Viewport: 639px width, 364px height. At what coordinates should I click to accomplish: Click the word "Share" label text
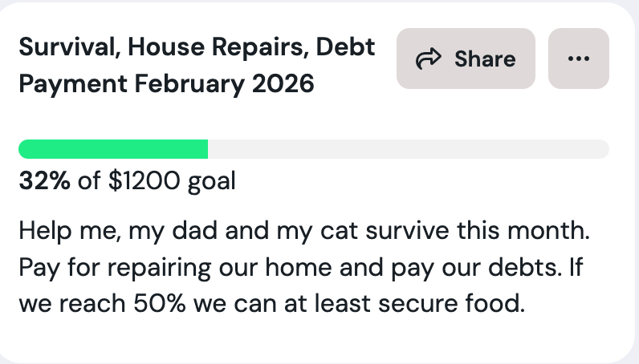coord(485,59)
